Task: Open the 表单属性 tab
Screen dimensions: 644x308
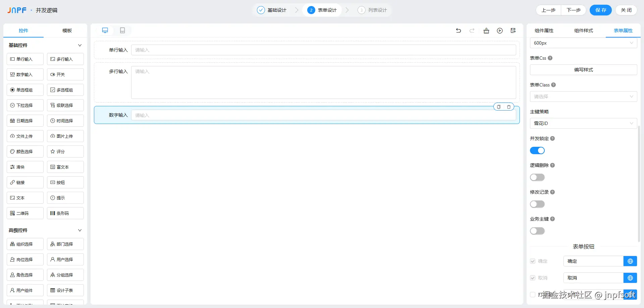Action: pyautogui.click(x=623, y=30)
